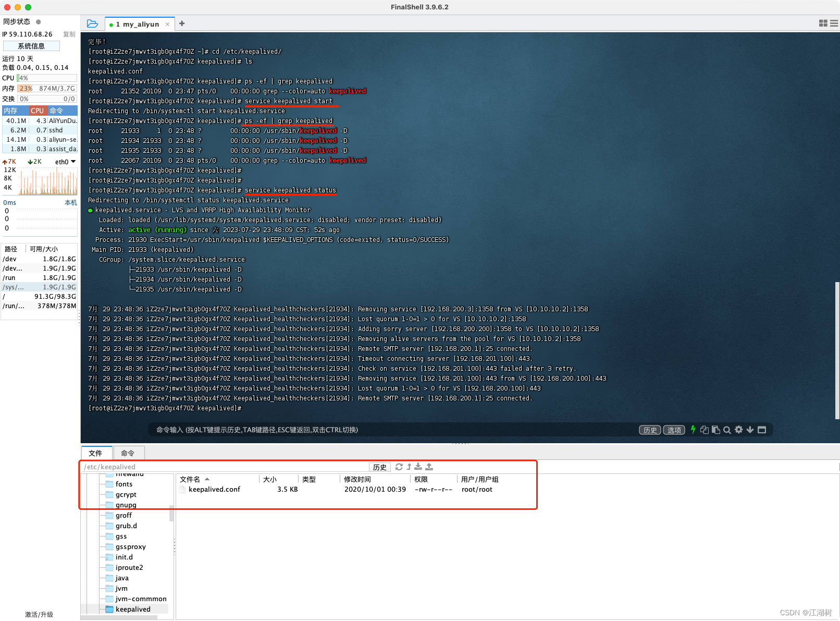This screenshot has width=840, height=621.
Task: Open terminal search magnifier icon
Action: click(727, 430)
